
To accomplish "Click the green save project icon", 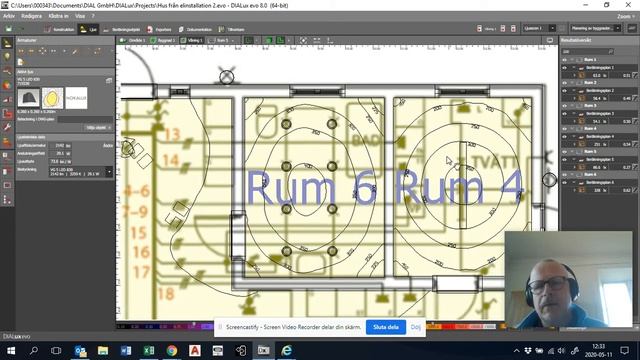I will point(8,29).
